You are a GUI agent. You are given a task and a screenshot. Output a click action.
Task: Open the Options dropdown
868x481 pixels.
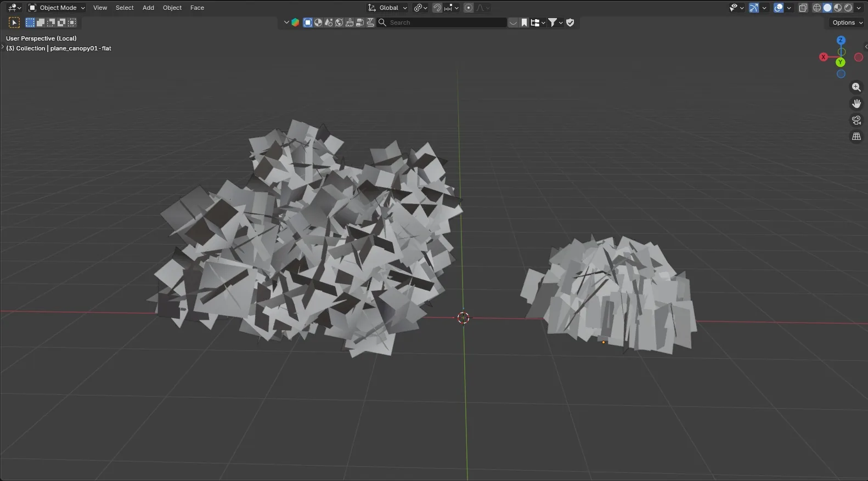[x=847, y=22]
